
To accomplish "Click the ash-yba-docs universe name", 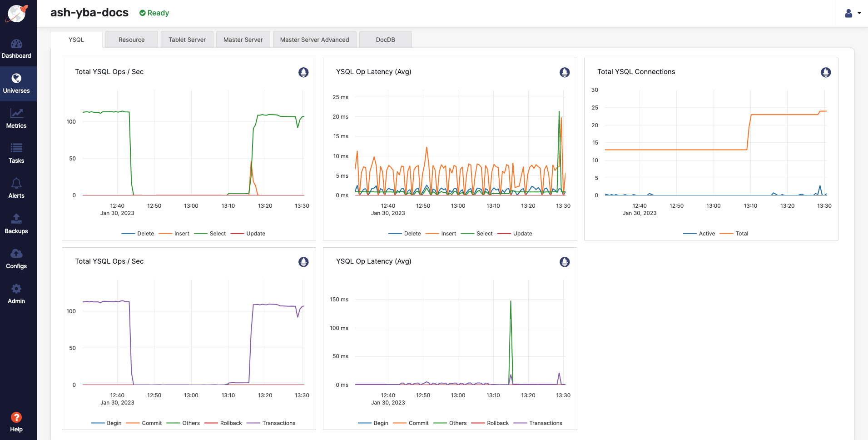I will click(x=89, y=12).
